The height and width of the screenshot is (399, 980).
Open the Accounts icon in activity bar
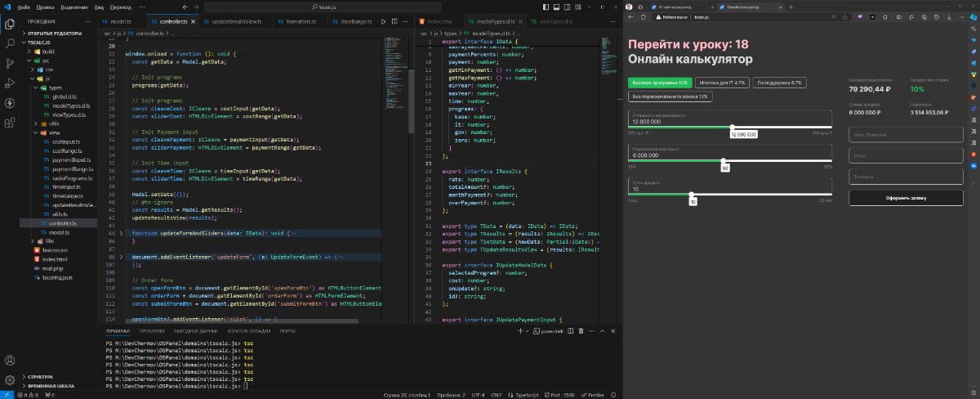coord(11,360)
